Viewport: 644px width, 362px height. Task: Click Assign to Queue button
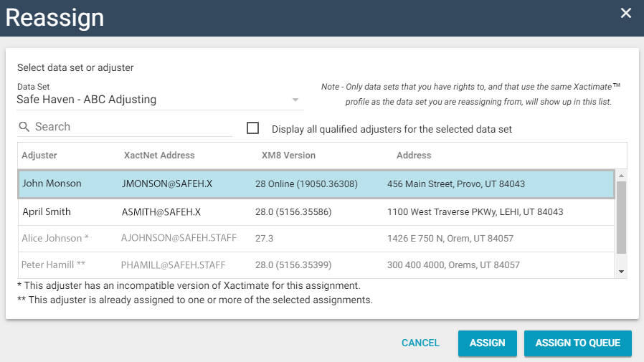click(577, 343)
